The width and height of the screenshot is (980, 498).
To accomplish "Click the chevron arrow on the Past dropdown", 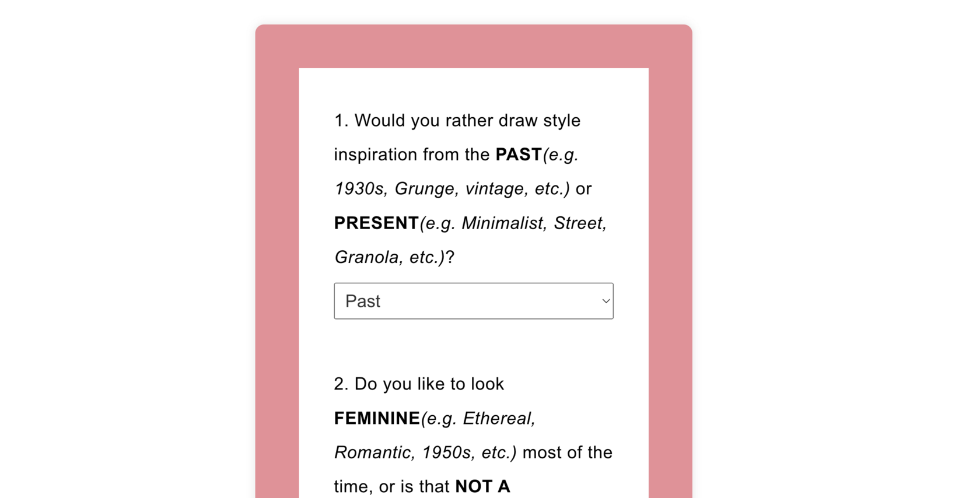I will 605,301.
